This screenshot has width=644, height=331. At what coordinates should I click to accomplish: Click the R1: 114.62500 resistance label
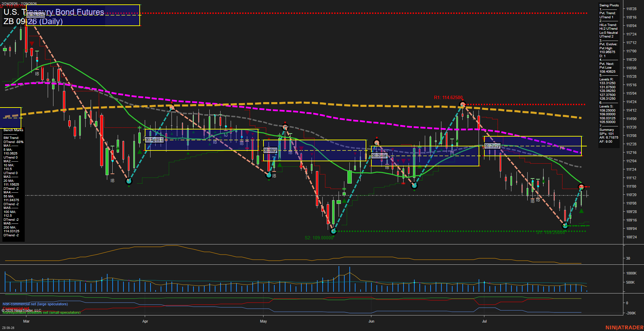click(448, 97)
